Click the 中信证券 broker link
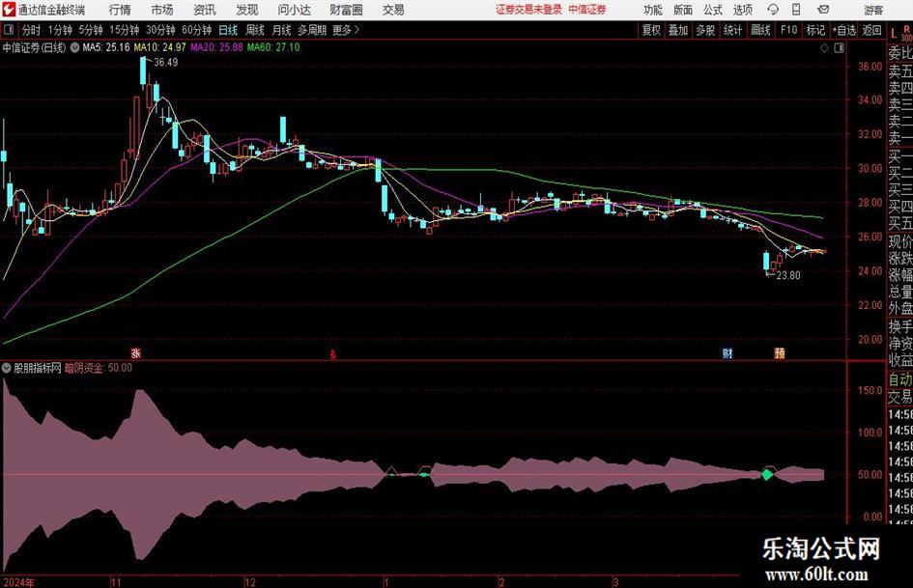Image resolution: width=913 pixels, height=588 pixels. pos(587,10)
